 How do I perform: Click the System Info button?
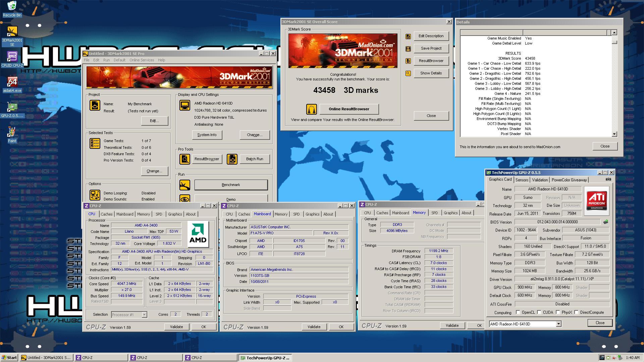click(x=207, y=135)
